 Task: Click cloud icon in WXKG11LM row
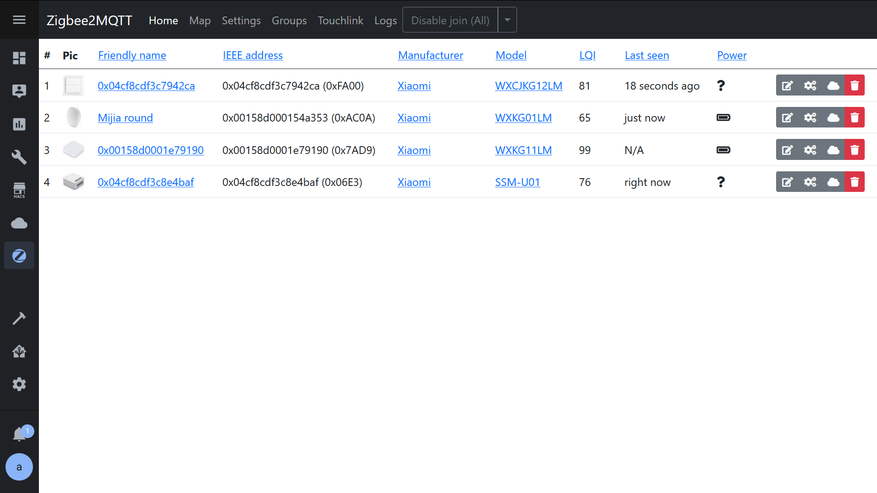click(x=833, y=150)
